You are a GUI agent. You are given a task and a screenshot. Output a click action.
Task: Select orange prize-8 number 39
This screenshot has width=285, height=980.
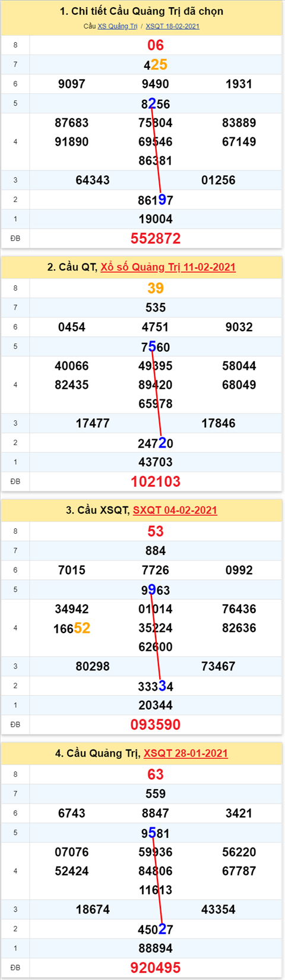(x=156, y=288)
